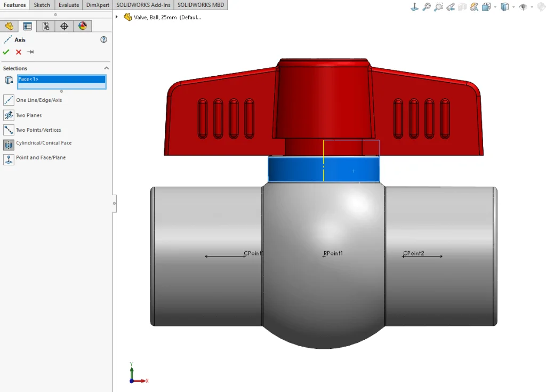Click the Zoom to Fit tool
Viewport: 546px width, 392px height.
tap(425, 6)
